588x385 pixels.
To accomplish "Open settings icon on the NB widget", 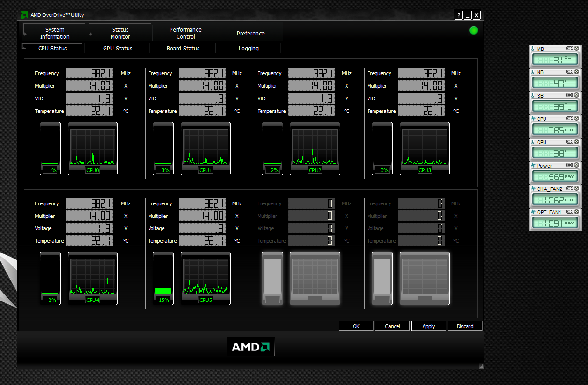I will pyautogui.click(x=569, y=72).
